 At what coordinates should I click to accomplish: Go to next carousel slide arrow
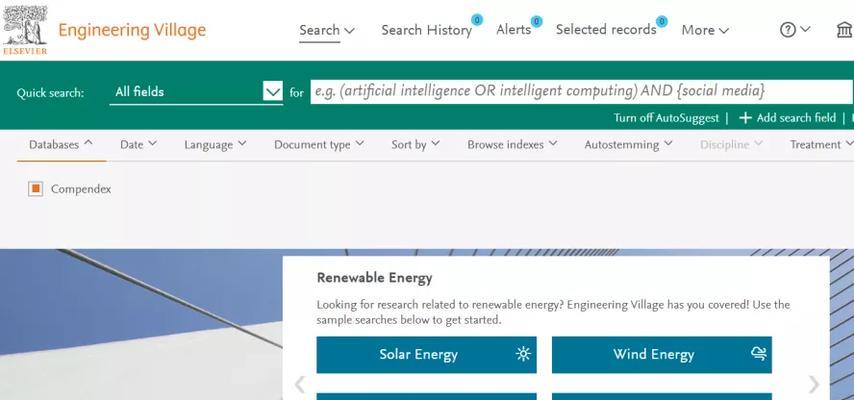[813, 384]
